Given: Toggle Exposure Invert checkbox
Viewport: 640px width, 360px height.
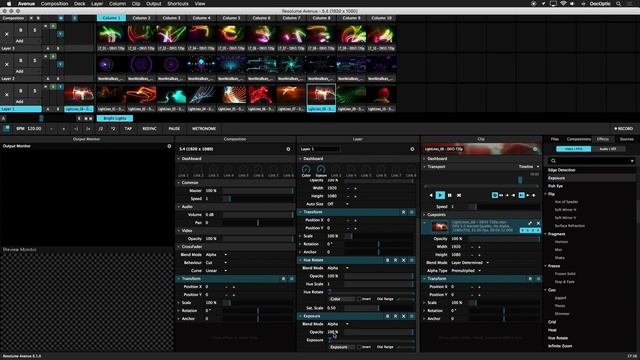Looking at the screenshot, I should (359, 347).
